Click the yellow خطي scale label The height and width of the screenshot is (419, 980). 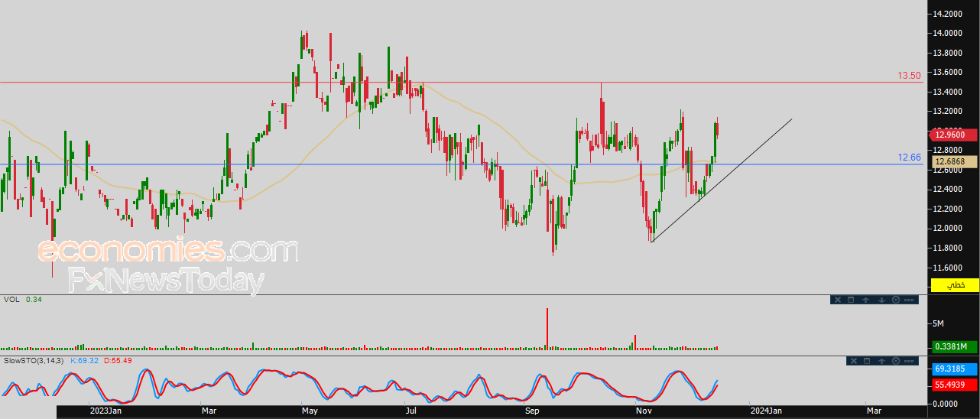(955, 284)
